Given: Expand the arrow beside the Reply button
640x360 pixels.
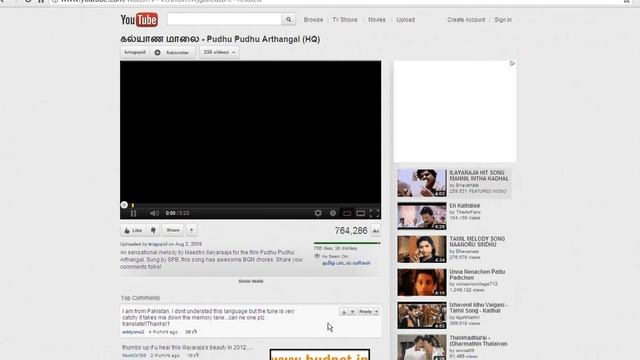Looking at the screenshot, I should [376, 312].
